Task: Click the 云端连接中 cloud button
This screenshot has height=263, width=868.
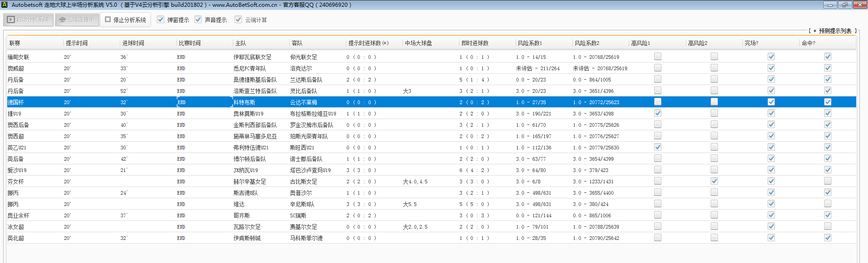Action: [x=77, y=20]
